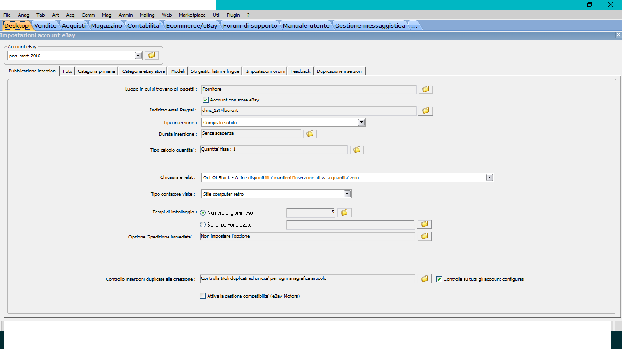Image resolution: width=622 pixels, height=364 pixels.
Task: Open the Forum di supporto tab
Action: [250, 26]
